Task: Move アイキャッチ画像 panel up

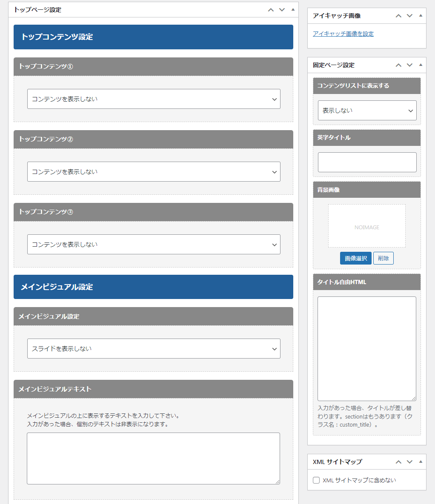Action: pos(398,16)
